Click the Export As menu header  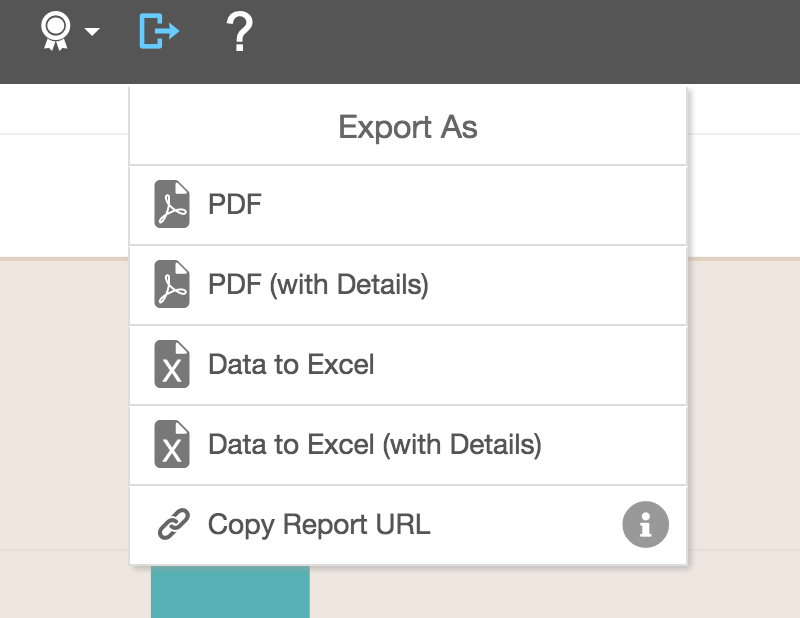[x=408, y=127]
